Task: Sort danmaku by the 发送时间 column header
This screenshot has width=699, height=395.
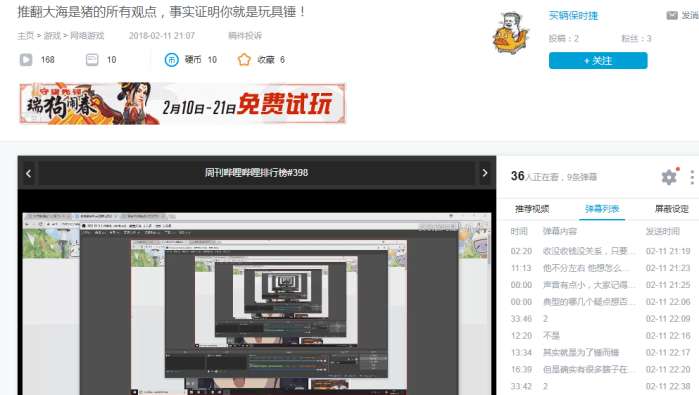Action: [663, 231]
